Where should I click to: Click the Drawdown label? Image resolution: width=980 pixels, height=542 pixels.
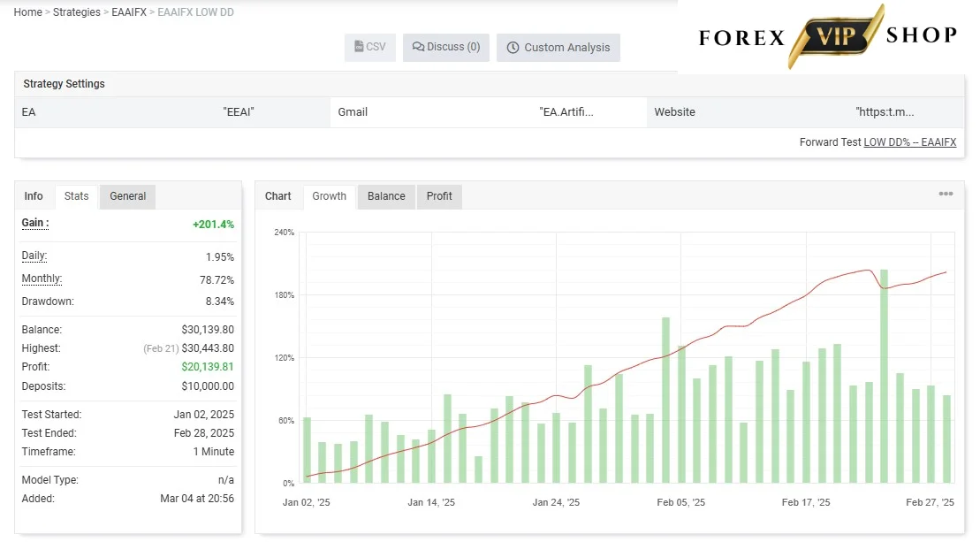[48, 302]
